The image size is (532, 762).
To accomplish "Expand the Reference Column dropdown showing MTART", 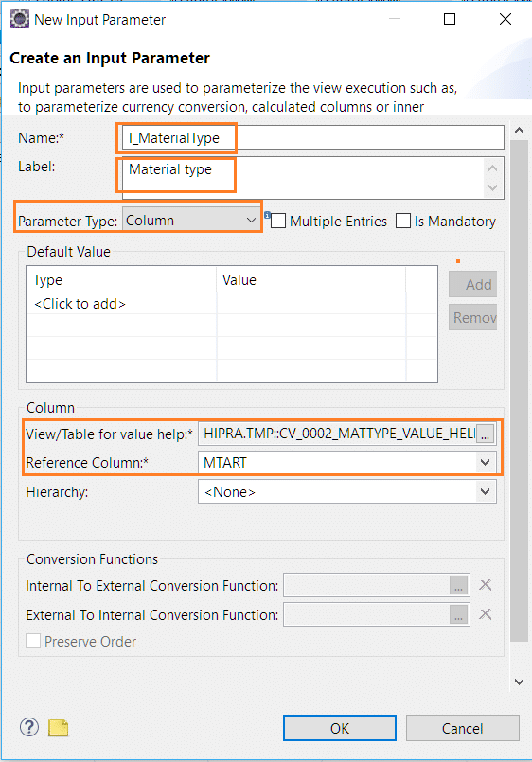I will point(346,462).
